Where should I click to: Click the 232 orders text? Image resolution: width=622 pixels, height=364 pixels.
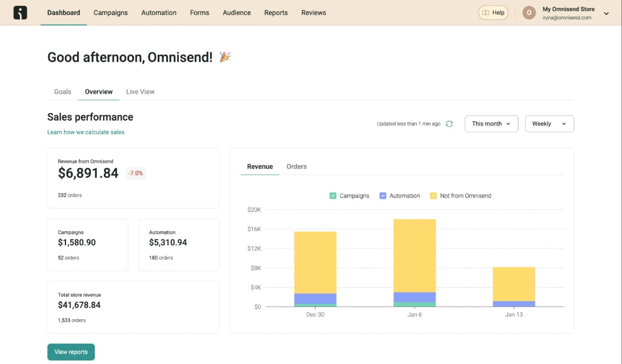(70, 195)
